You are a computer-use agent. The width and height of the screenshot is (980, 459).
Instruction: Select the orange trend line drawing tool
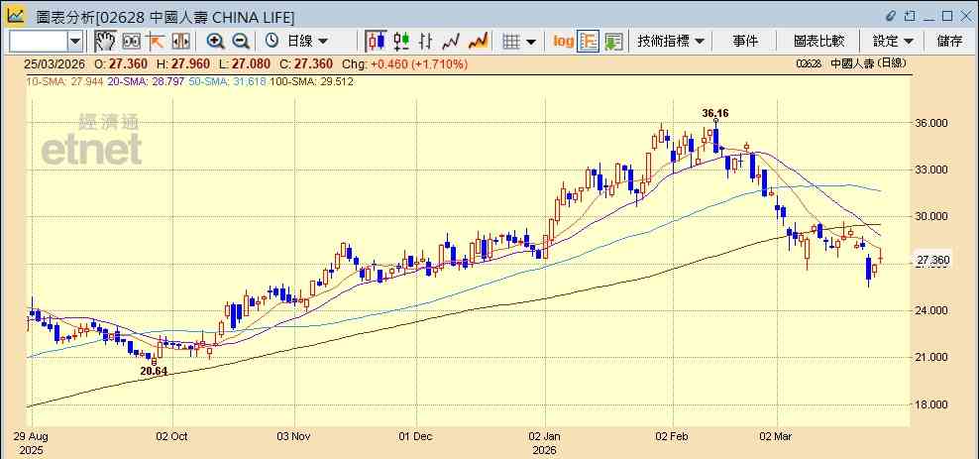click(155, 42)
